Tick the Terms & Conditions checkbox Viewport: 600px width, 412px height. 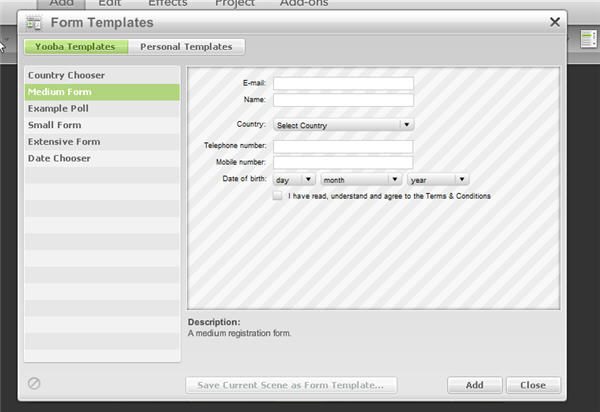click(x=278, y=196)
